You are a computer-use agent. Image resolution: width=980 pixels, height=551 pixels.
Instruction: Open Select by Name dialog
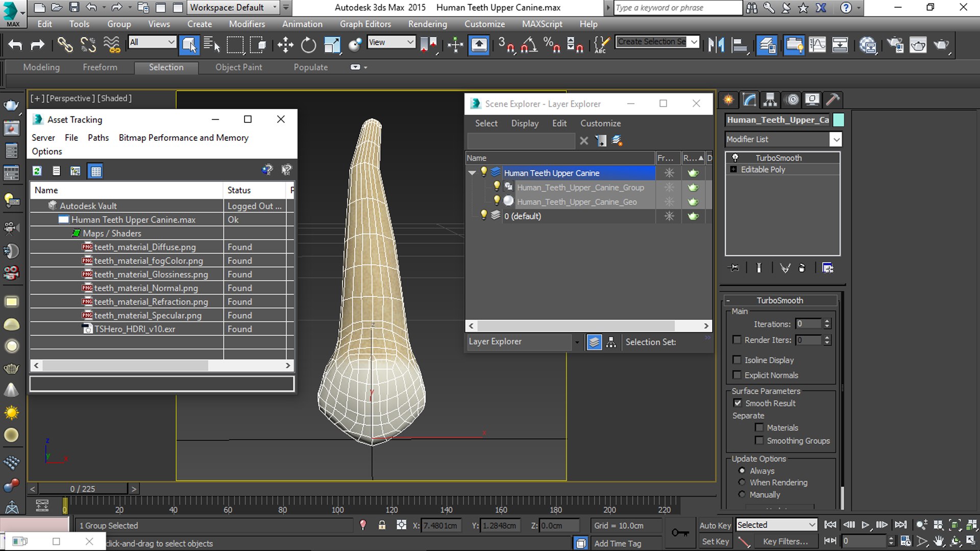(x=211, y=45)
